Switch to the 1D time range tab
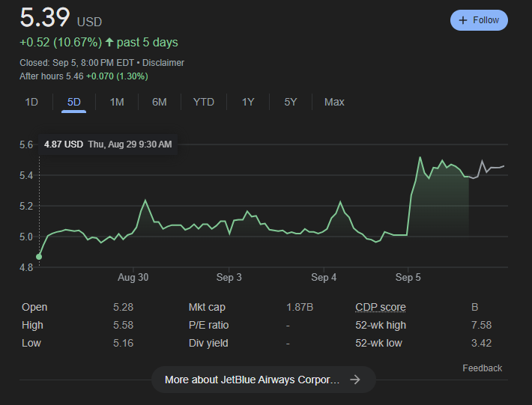The height and width of the screenshot is (405, 532). tap(31, 102)
